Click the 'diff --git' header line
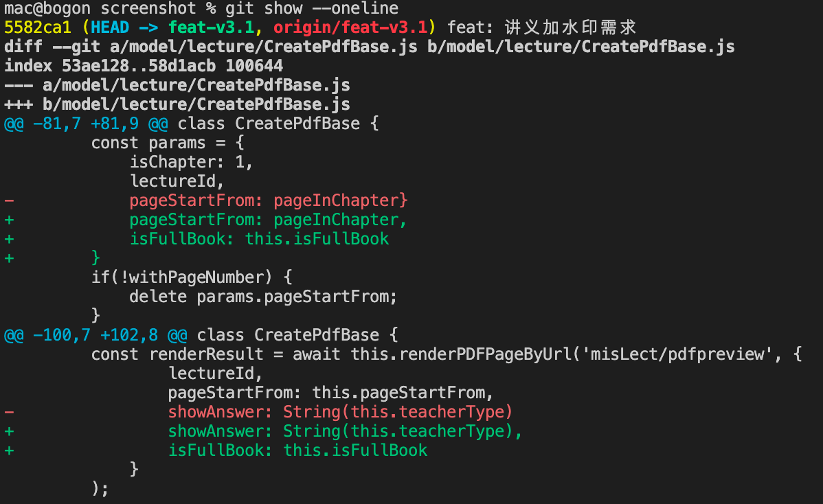Viewport: 823px width, 504px height. (370, 47)
